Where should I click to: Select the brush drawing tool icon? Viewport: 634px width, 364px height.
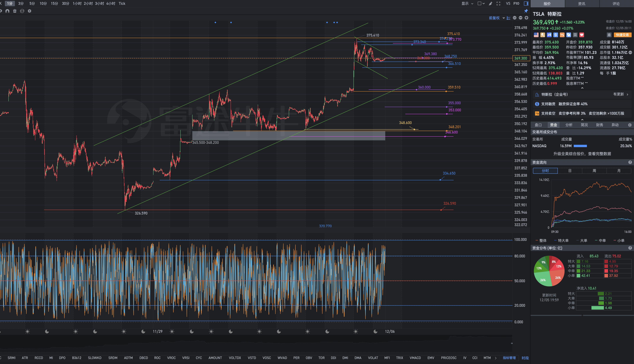coord(491,4)
